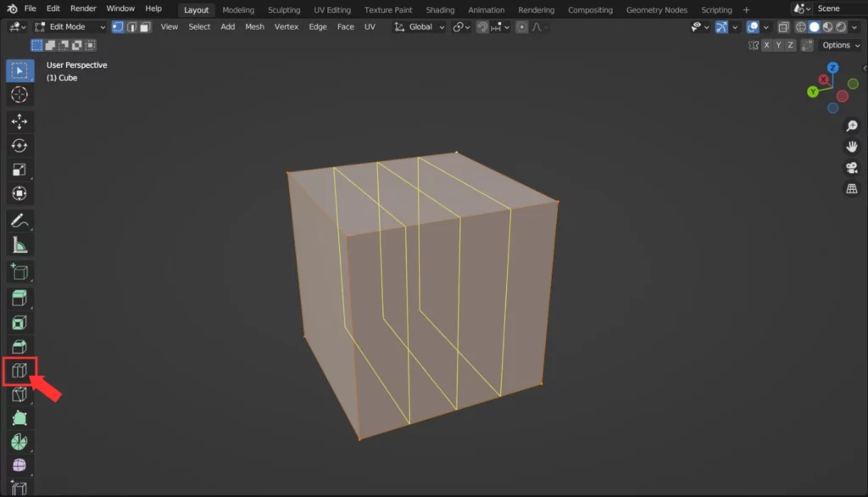The image size is (868, 497).
Task: Activate the Add Cube tool
Action: pyautogui.click(x=19, y=271)
